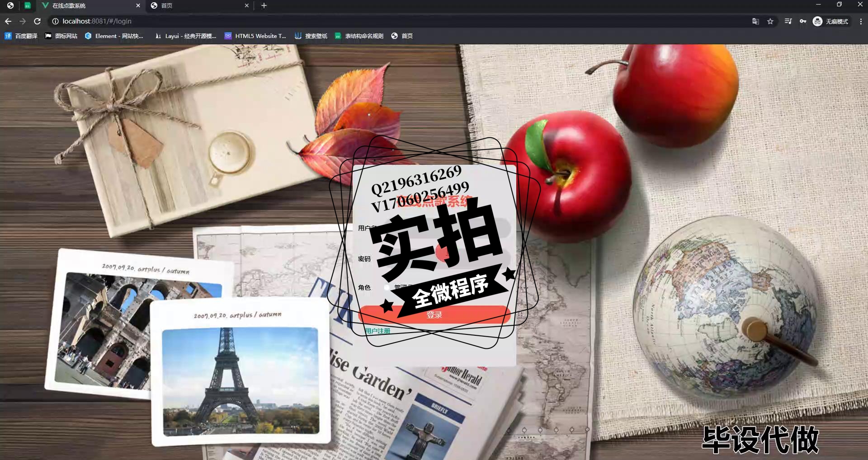Screen dimensions: 868x460
Task: Open the 用户注册 registration link
Action: click(x=377, y=331)
